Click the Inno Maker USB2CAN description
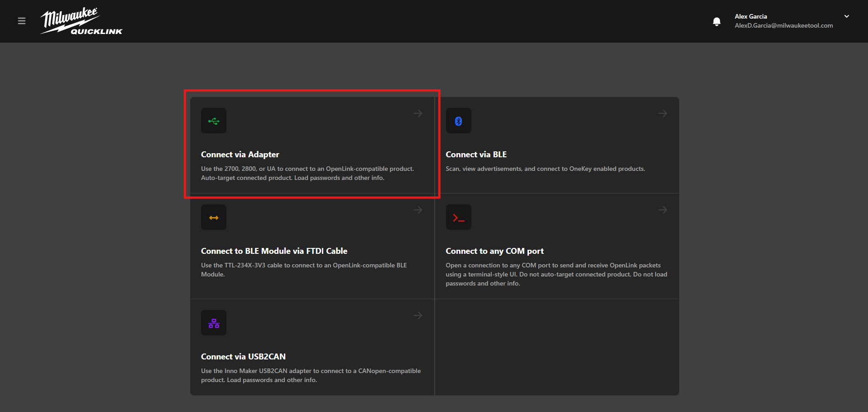 coord(311,375)
